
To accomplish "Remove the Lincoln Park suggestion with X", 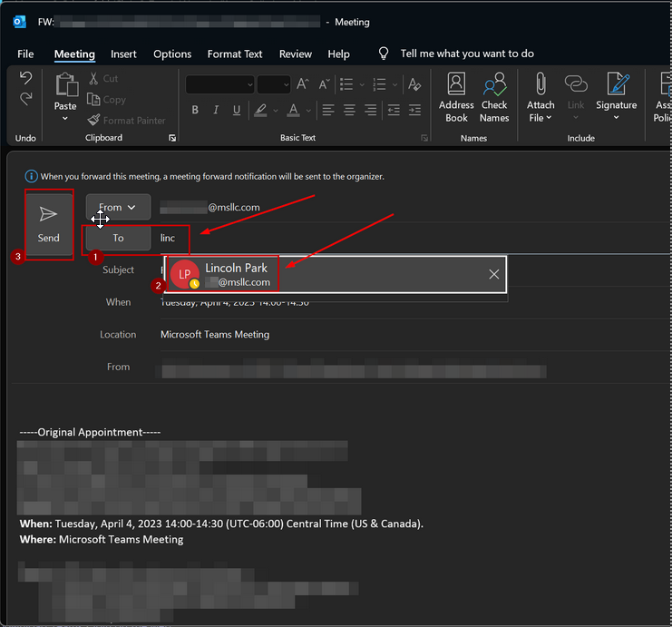I will coord(493,274).
